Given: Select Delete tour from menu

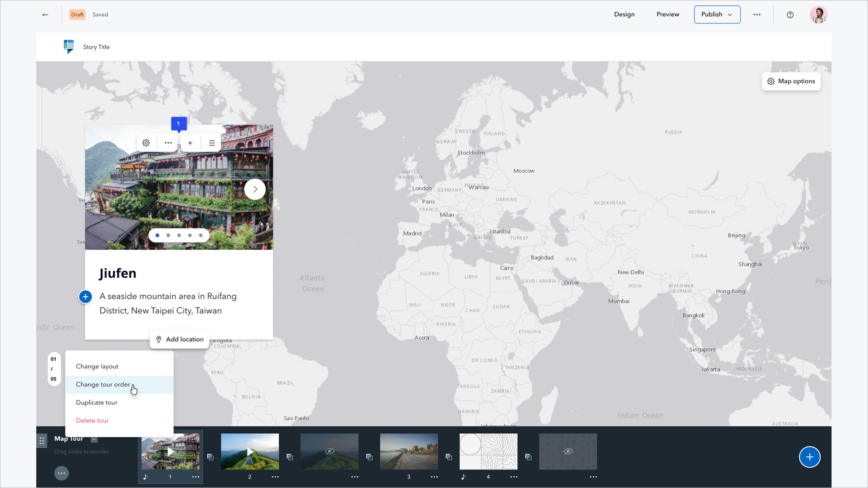Looking at the screenshot, I should click(x=92, y=421).
